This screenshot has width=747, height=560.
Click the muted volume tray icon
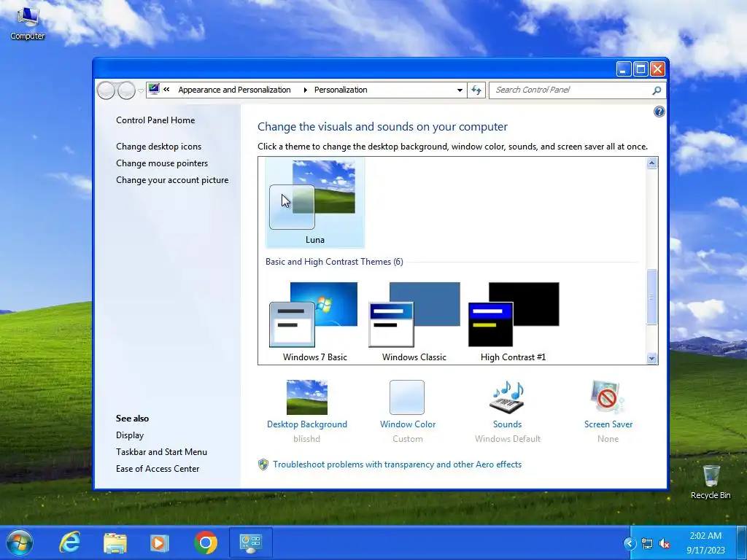[665, 543]
